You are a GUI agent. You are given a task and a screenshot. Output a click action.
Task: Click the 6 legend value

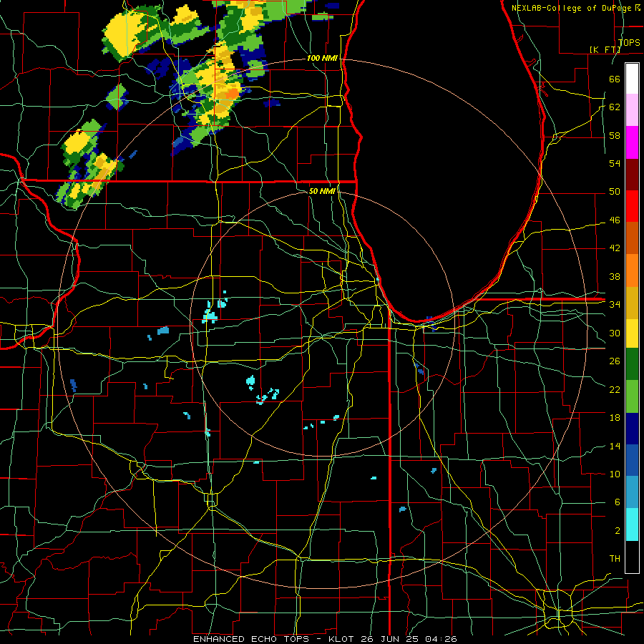click(x=617, y=502)
